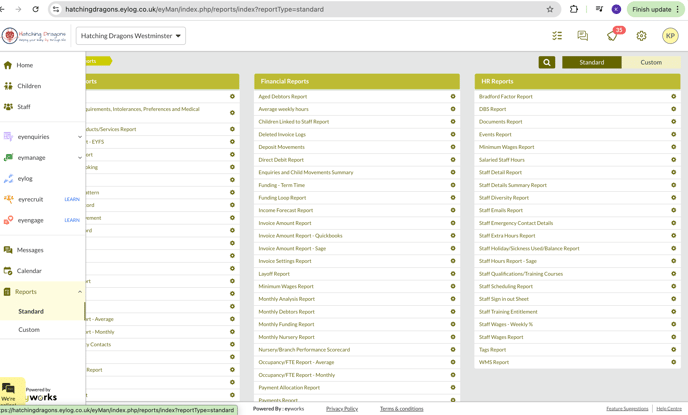Screen dimensions: 688x415
Task: Open the Hatching Dragons Westminster nursery dropdown
Action: tap(131, 36)
